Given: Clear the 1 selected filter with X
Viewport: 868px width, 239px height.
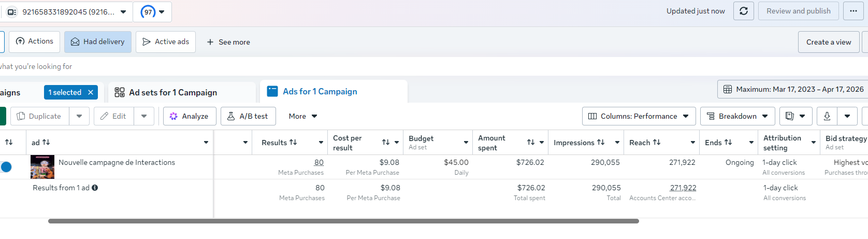Looking at the screenshot, I should click(91, 92).
